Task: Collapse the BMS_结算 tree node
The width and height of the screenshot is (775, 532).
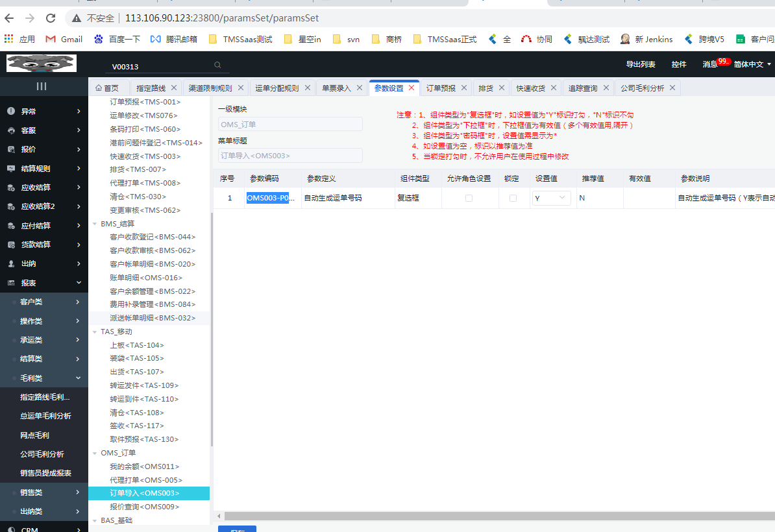Action: pos(95,224)
